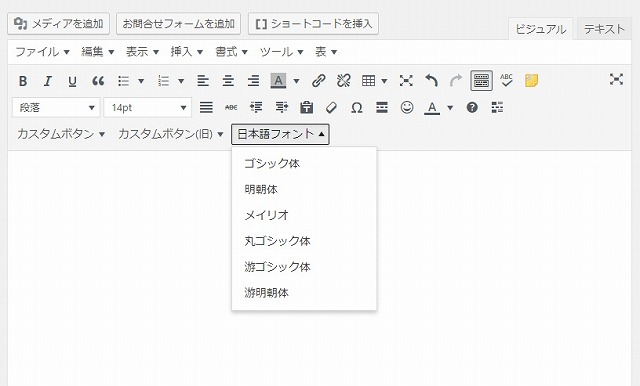Select 明朝体 font

pos(304,189)
